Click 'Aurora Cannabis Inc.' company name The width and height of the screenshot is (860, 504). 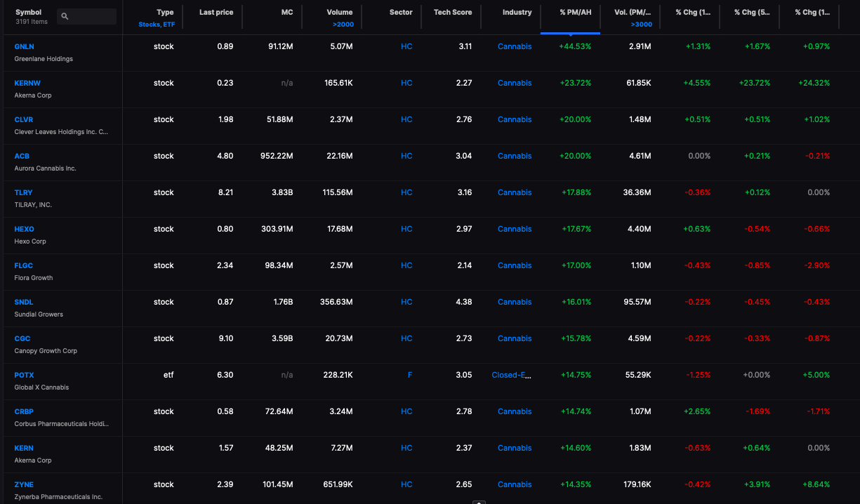45,168
